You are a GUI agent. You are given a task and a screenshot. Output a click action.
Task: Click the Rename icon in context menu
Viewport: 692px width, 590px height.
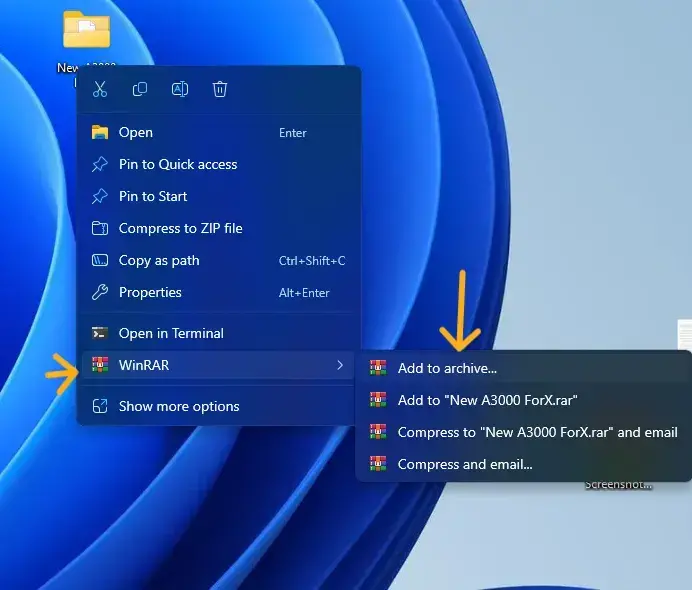(180, 90)
